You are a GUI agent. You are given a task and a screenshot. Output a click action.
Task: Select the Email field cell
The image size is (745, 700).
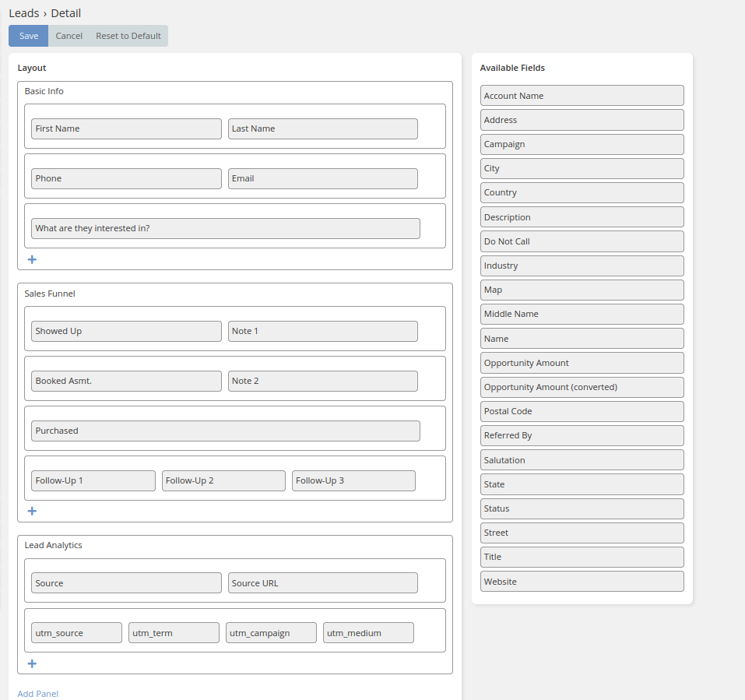point(322,178)
